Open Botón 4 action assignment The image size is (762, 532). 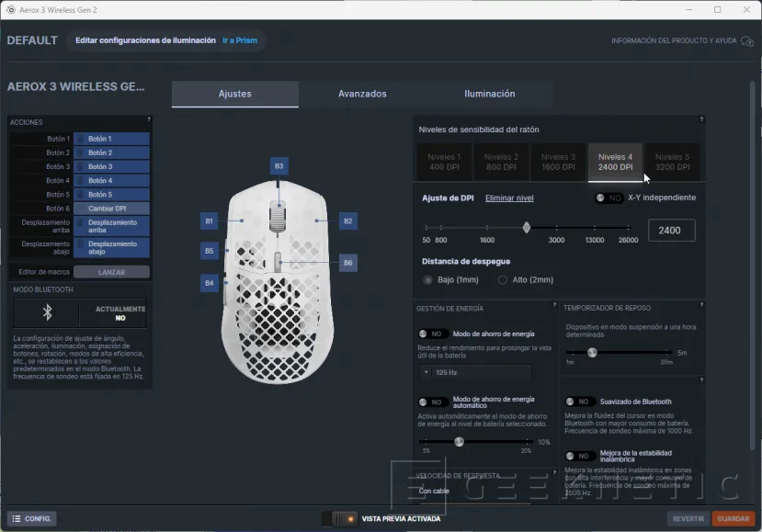pyautogui.click(x=112, y=181)
